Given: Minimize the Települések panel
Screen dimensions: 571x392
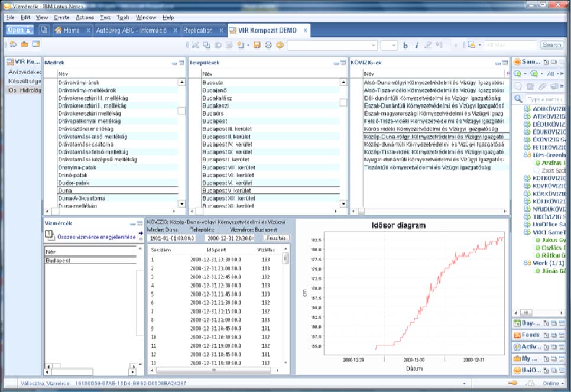Looking at the screenshot, I should [x=336, y=63].
